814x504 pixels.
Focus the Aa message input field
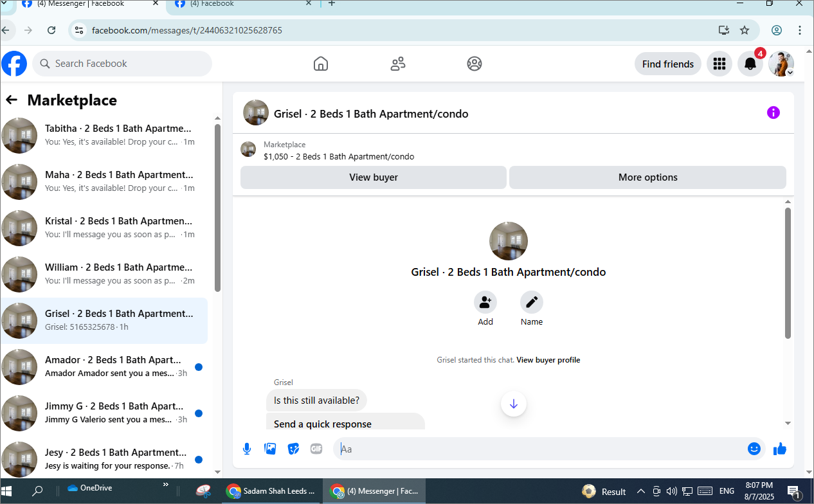tap(540, 449)
